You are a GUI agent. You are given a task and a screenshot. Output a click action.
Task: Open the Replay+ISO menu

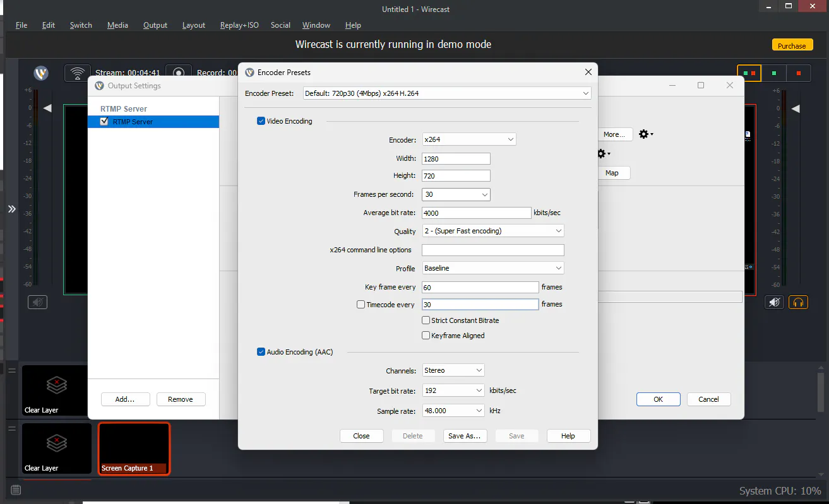point(239,25)
